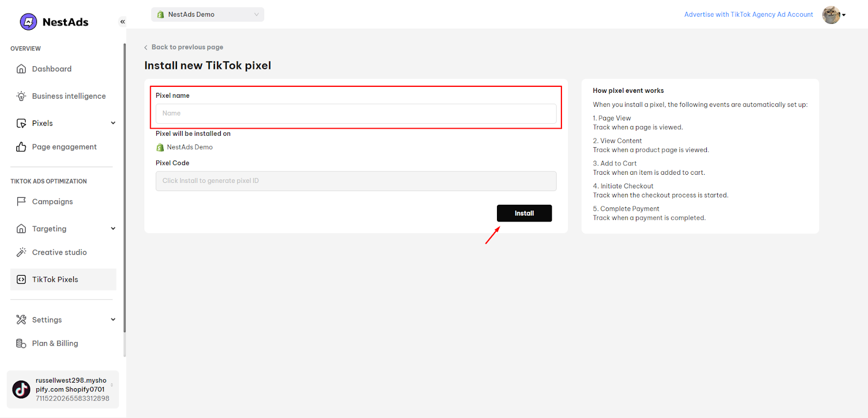
Task: Open the NestAds Demo store dropdown
Action: (x=208, y=15)
